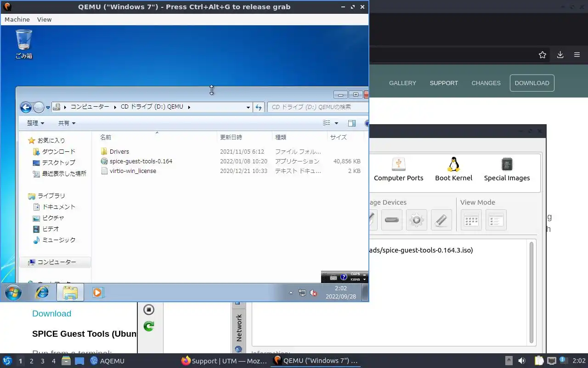This screenshot has height=368, width=588.
Task: Open the recent pages dropdown beside forward arrow
Action: 48,108
